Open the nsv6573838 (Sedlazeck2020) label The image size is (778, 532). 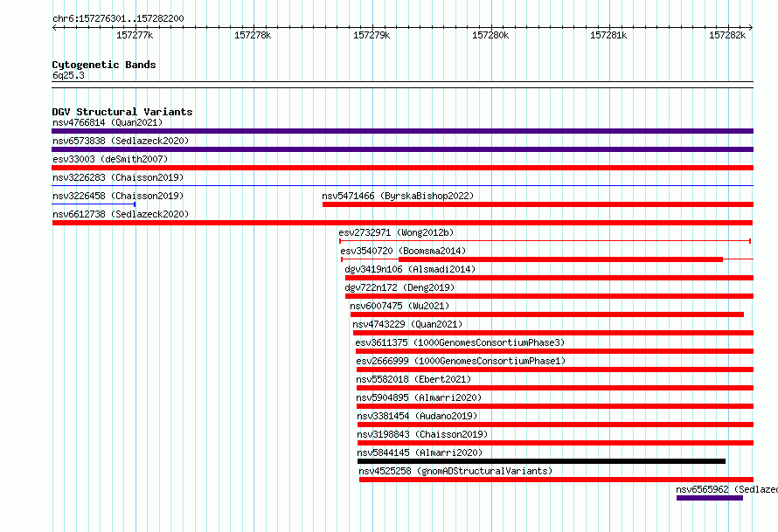coord(121,141)
